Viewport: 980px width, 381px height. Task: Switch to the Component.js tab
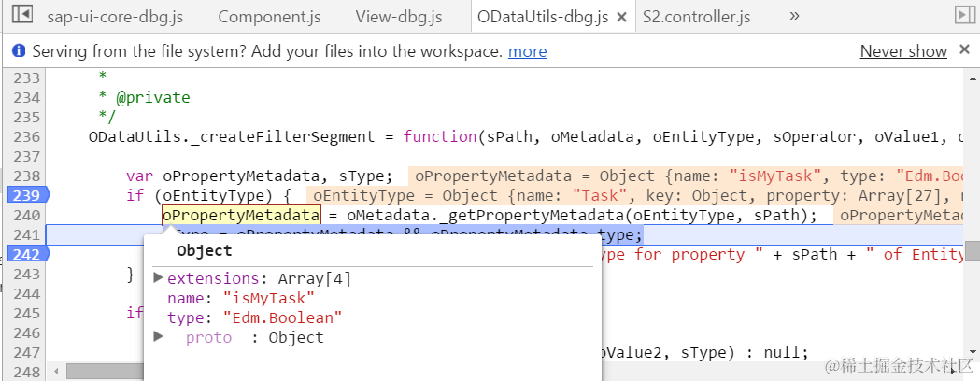coord(269,17)
